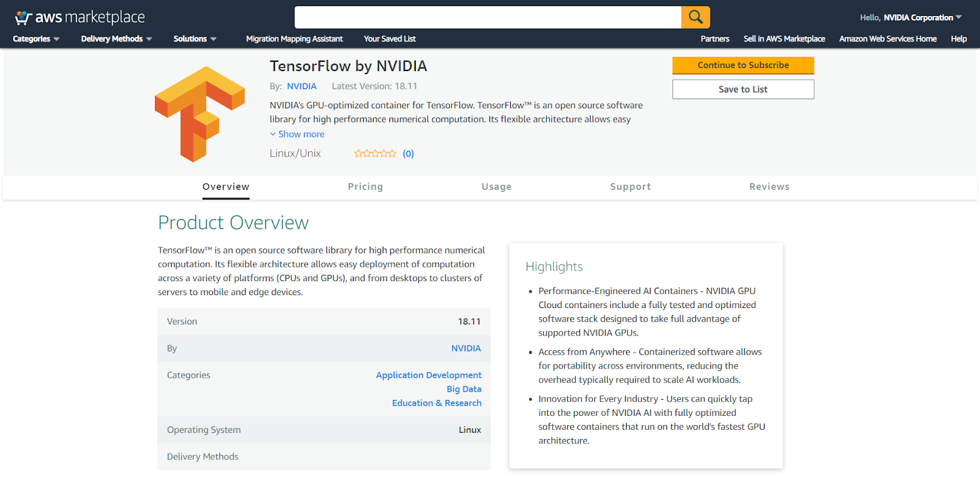Image resolution: width=980 pixels, height=485 pixels.
Task: Click the TensorFlow by NVIDIA title
Action: coord(349,66)
